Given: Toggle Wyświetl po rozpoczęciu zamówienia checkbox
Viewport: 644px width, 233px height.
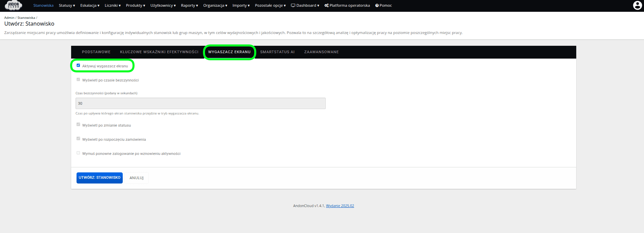Looking at the screenshot, I should pyautogui.click(x=78, y=139).
